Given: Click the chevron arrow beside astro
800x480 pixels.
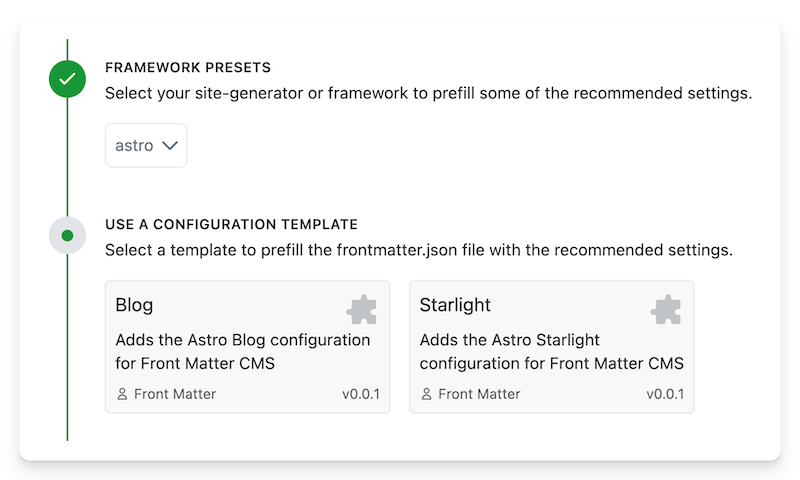Looking at the screenshot, I should tap(169, 145).
